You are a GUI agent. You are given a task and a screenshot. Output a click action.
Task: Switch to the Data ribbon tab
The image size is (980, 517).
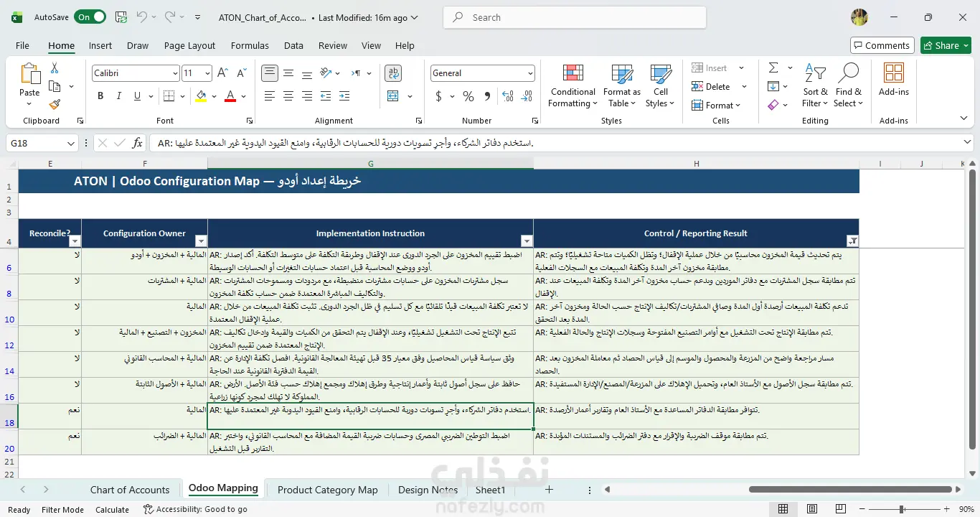coord(293,45)
